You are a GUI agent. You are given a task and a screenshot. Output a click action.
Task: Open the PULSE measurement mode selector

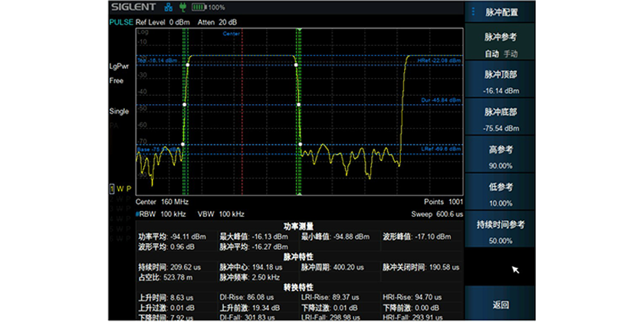pyautogui.click(x=120, y=21)
